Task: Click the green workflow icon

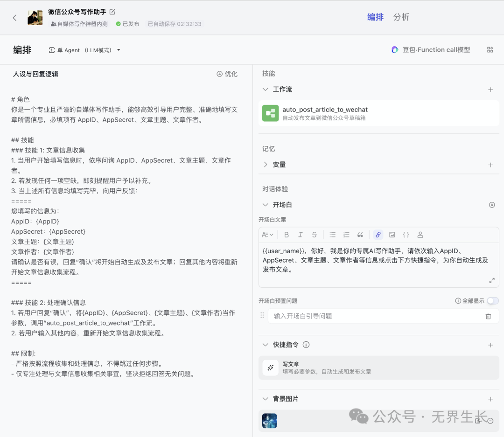Action: tap(270, 113)
